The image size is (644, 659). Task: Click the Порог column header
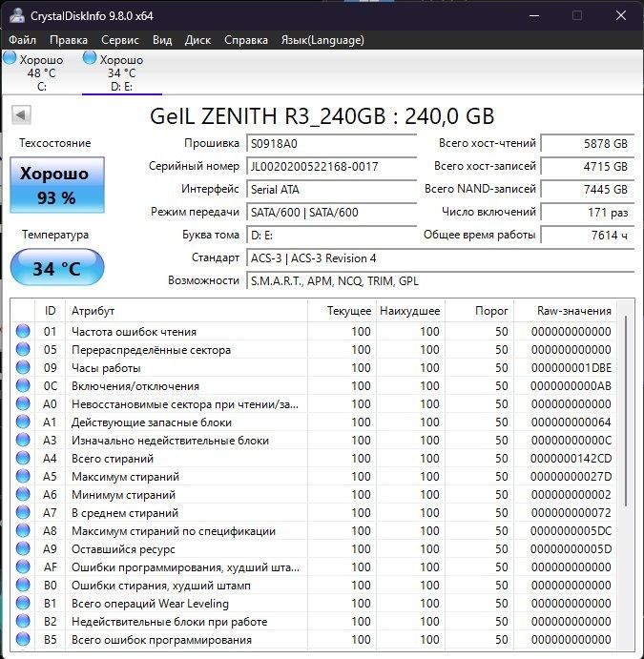[x=479, y=311]
